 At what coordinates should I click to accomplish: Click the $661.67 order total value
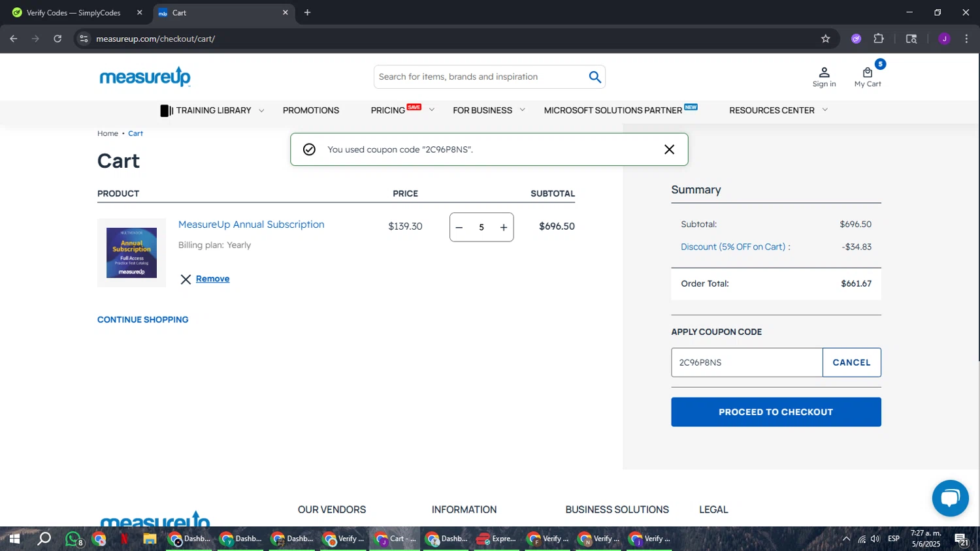point(856,284)
